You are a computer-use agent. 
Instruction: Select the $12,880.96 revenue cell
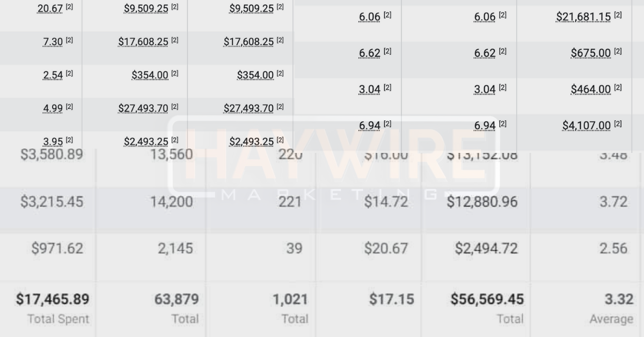click(484, 202)
